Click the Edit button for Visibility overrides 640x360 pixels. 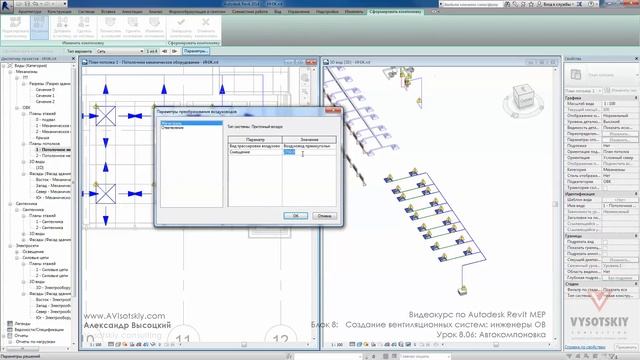point(620,133)
